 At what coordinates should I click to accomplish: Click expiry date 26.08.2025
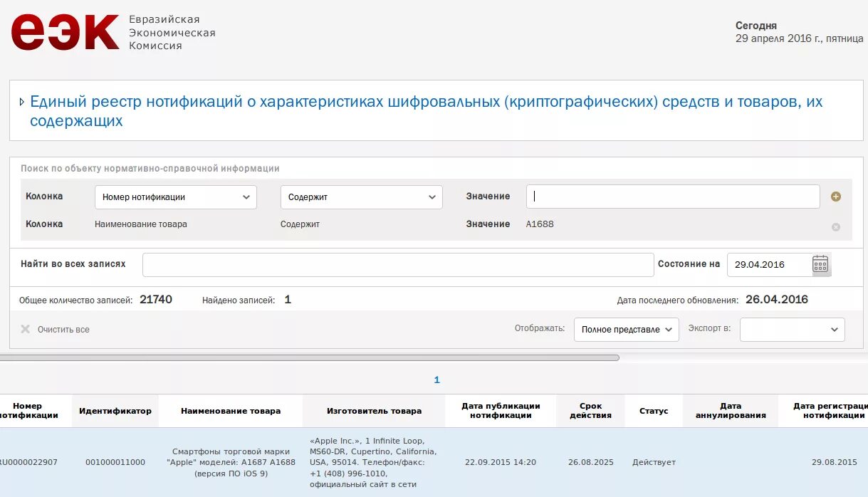coord(590,462)
